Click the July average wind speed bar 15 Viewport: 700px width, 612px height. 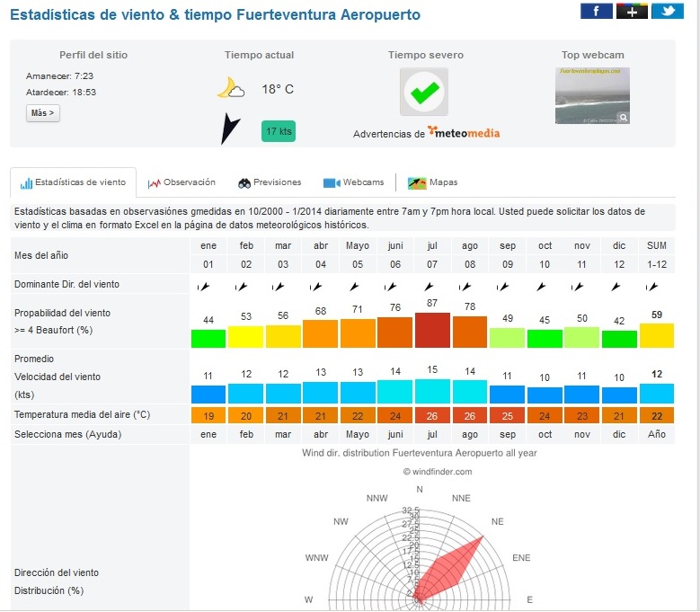tap(432, 392)
